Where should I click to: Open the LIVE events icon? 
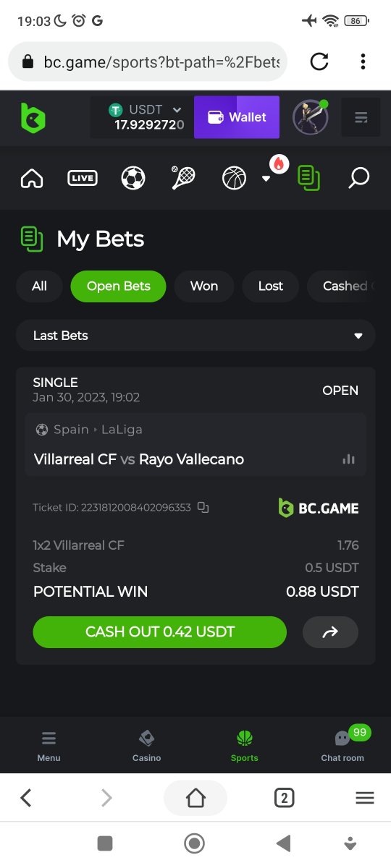pyautogui.click(x=83, y=178)
